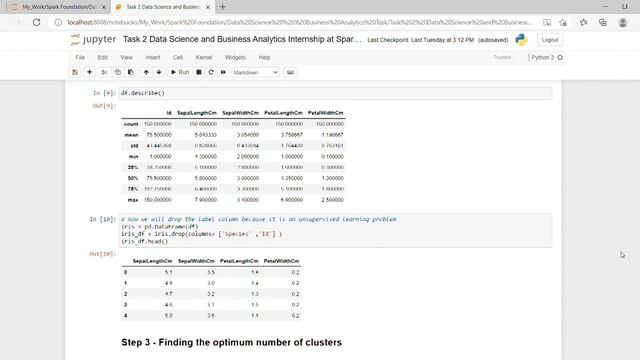Image resolution: width=640 pixels, height=360 pixels.
Task: Click the Logout button
Action: click(550, 40)
